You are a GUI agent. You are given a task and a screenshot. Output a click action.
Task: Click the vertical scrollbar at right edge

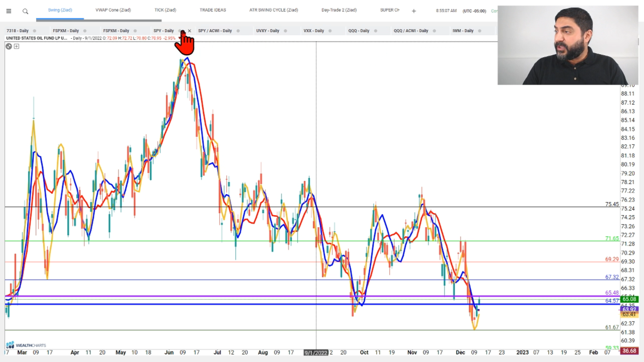639,42
